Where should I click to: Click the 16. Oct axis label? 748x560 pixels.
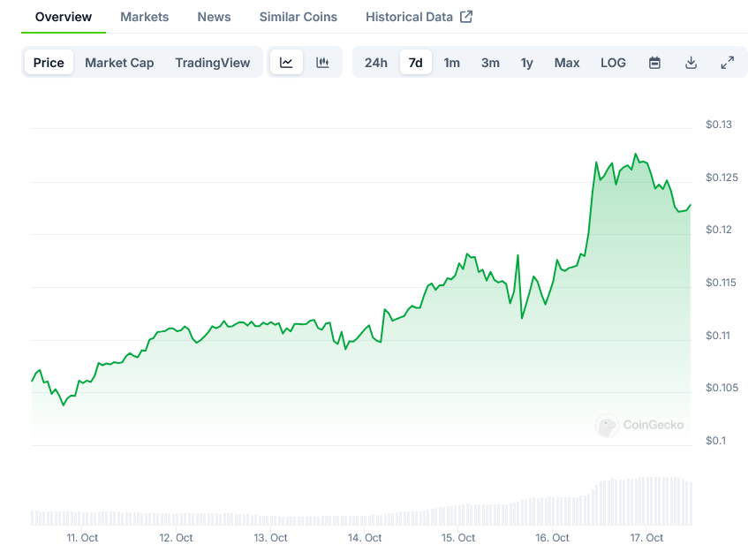click(x=553, y=538)
